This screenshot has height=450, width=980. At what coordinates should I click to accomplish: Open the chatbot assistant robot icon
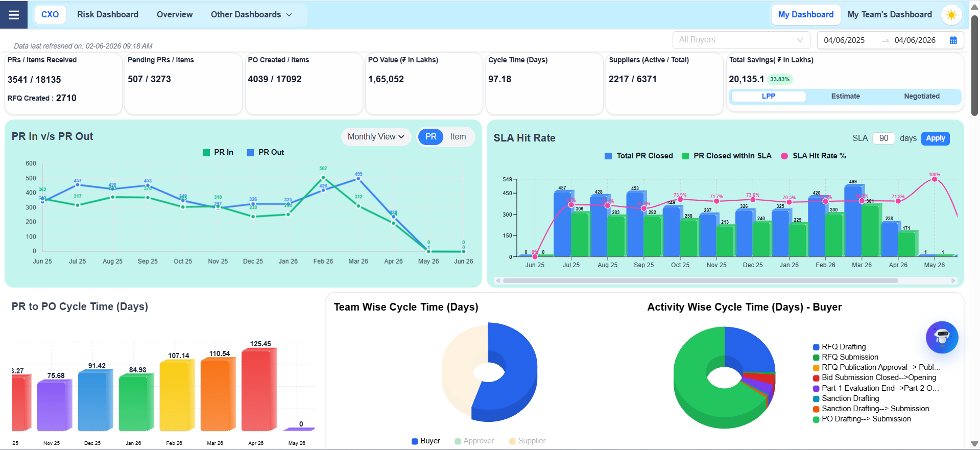coord(942,337)
